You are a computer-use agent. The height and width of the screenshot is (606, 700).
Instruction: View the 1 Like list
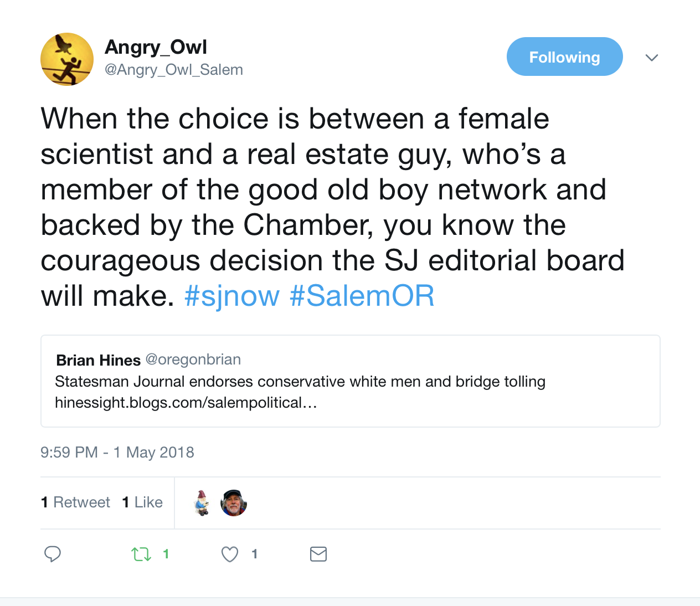(142, 502)
